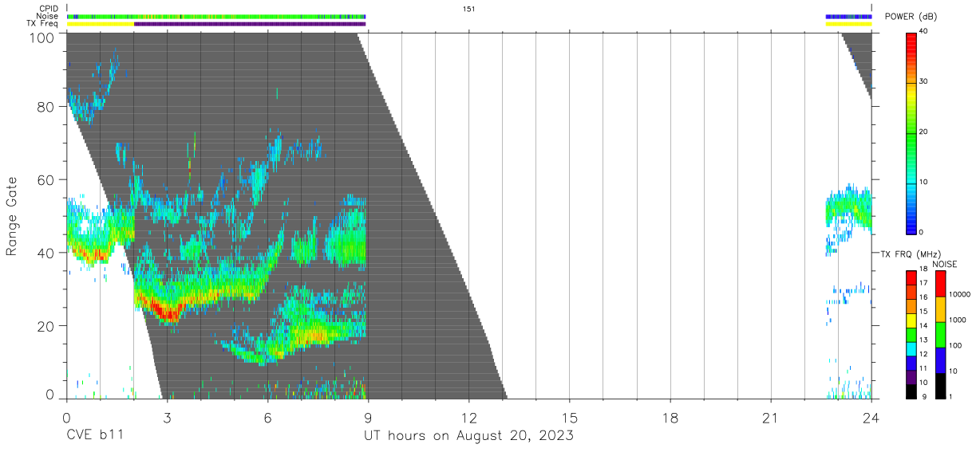Viewport: 980px width, 452px height.
Task: Click the POWER (dB) colorbar title
Action: click(911, 17)
